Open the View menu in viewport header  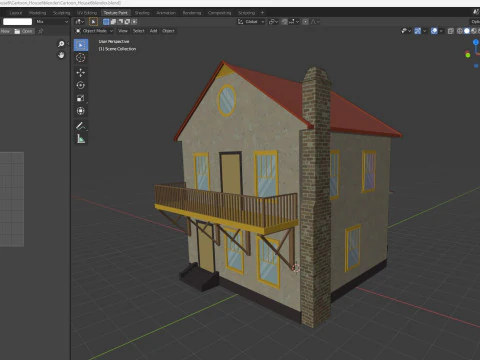[x=123, y=31]
